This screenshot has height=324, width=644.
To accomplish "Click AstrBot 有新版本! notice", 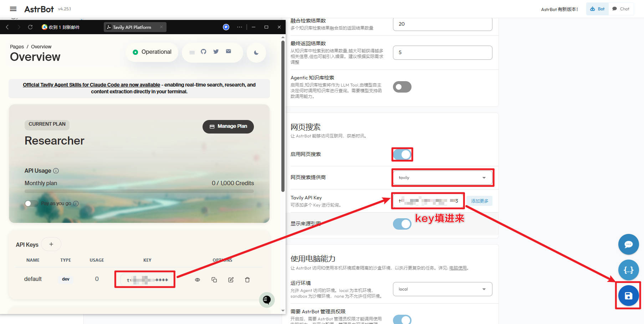I will point(559,9).
